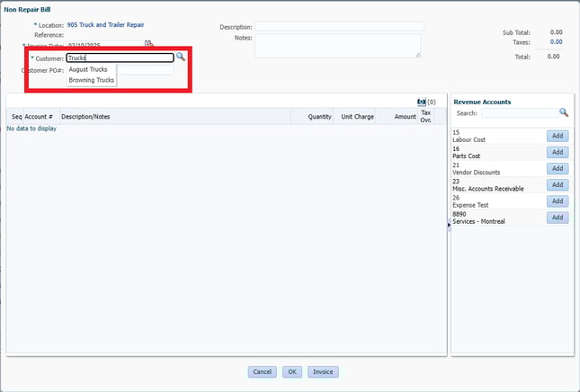Click the Invoice button

pos(323,371)
